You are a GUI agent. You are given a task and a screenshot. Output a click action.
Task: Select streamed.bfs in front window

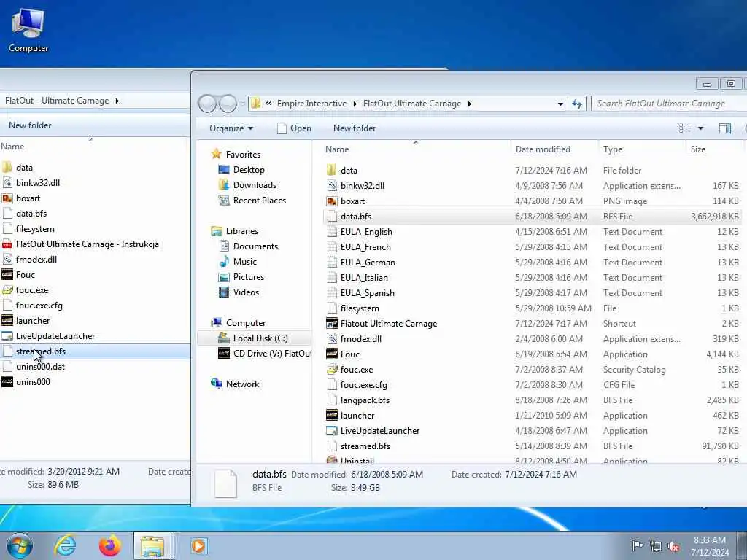365,446
